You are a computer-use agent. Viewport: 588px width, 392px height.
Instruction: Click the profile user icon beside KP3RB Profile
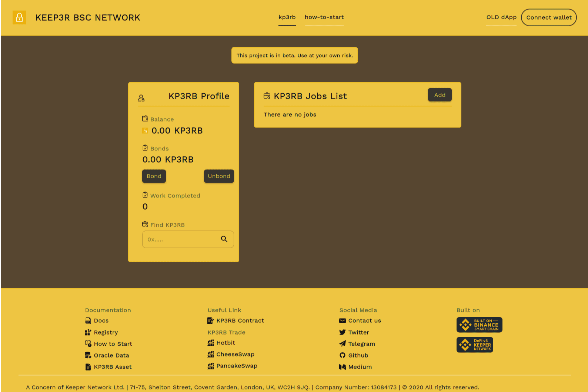coord(141,98)
